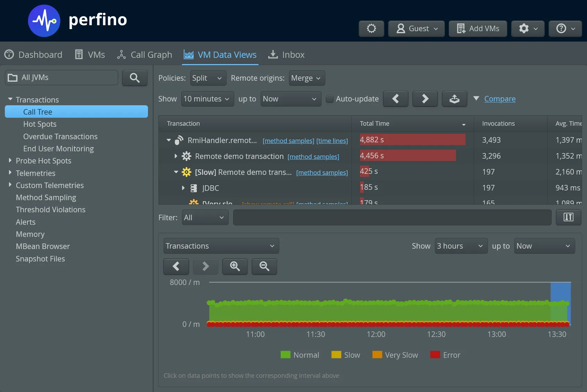Click the standalone gear icon in the header
This screenshot has width=587, height=392.
371,29
